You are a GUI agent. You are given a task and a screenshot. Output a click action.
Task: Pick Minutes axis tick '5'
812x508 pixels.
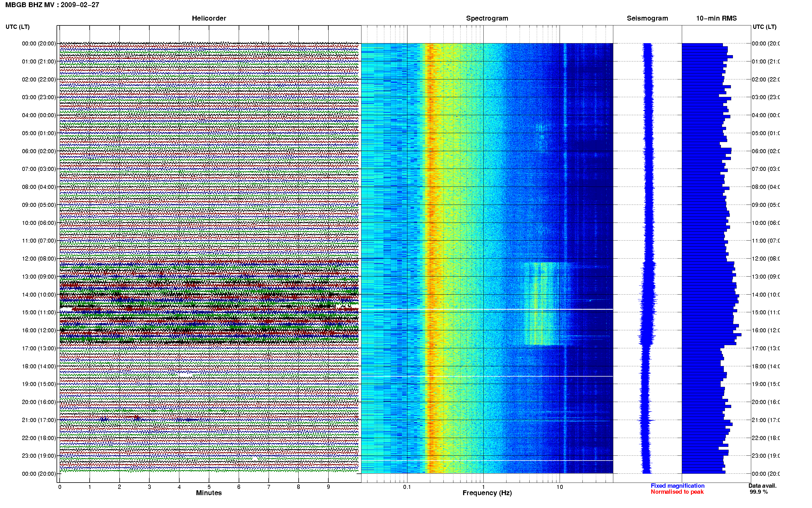(209, 487)
